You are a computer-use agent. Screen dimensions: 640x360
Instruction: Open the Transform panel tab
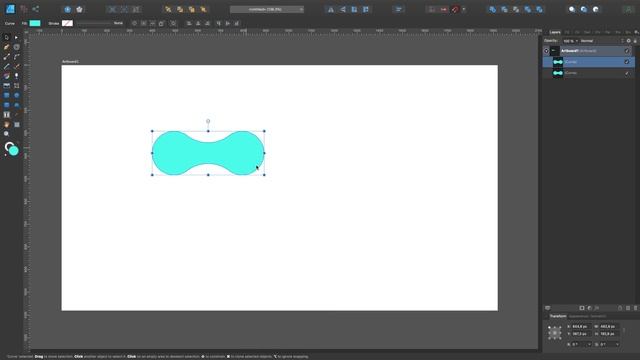[558, 316]
